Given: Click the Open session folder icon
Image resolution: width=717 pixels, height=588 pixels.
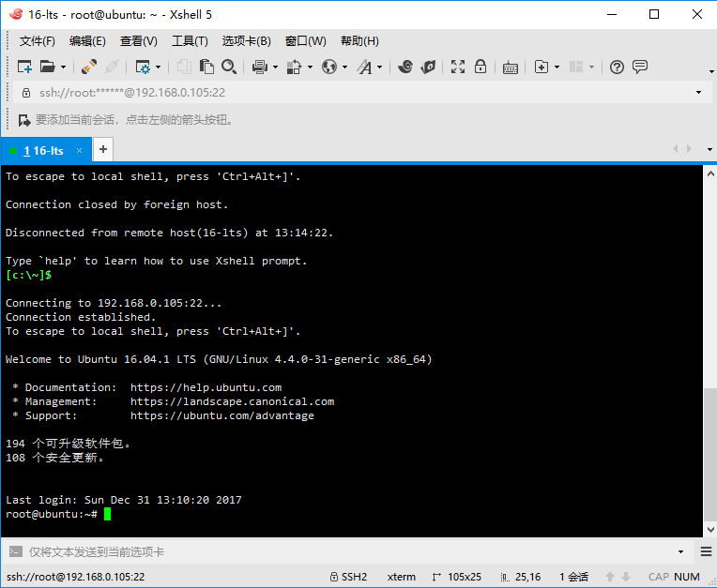Looking at the screenshot, I should (x=47, y=67).
